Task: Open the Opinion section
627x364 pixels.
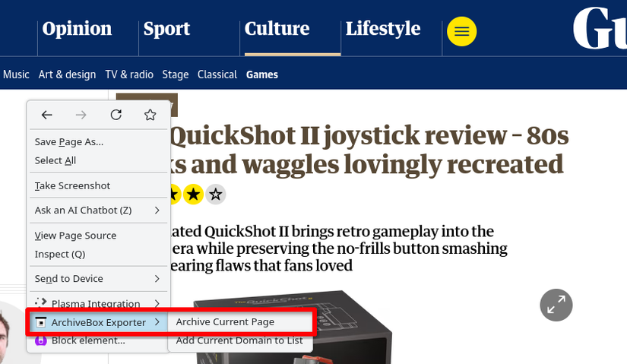Action: pyautogui.click(x=77, y=29)
